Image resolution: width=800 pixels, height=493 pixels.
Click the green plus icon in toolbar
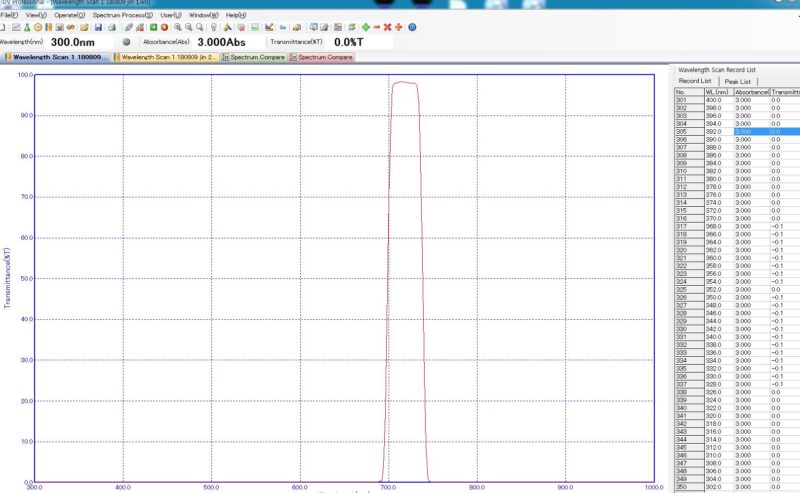click(x=364, y=27)
